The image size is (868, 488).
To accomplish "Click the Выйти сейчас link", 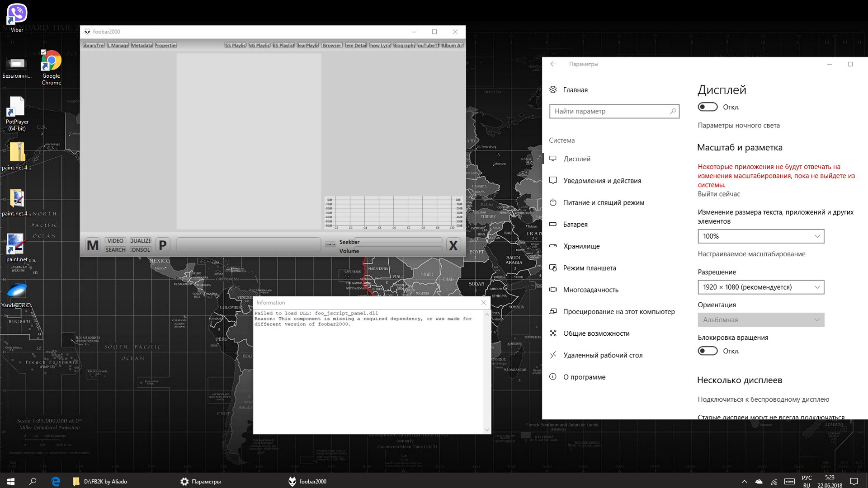I will coord(719,194).
